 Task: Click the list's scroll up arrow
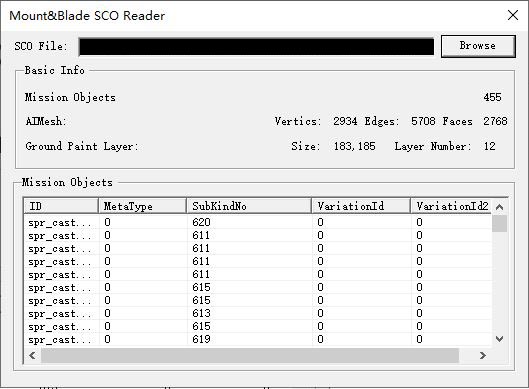tap(500, 207)
